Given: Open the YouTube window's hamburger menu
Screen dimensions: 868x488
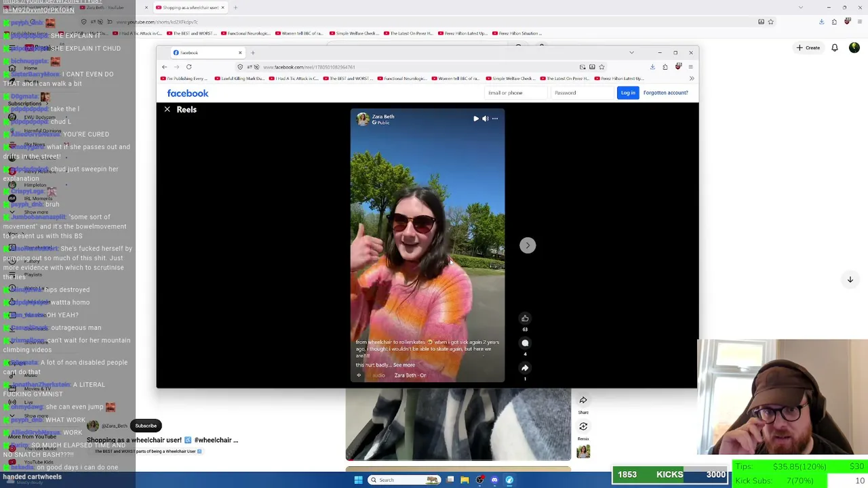Looking at the screenshot, I should tap(859, 22).
